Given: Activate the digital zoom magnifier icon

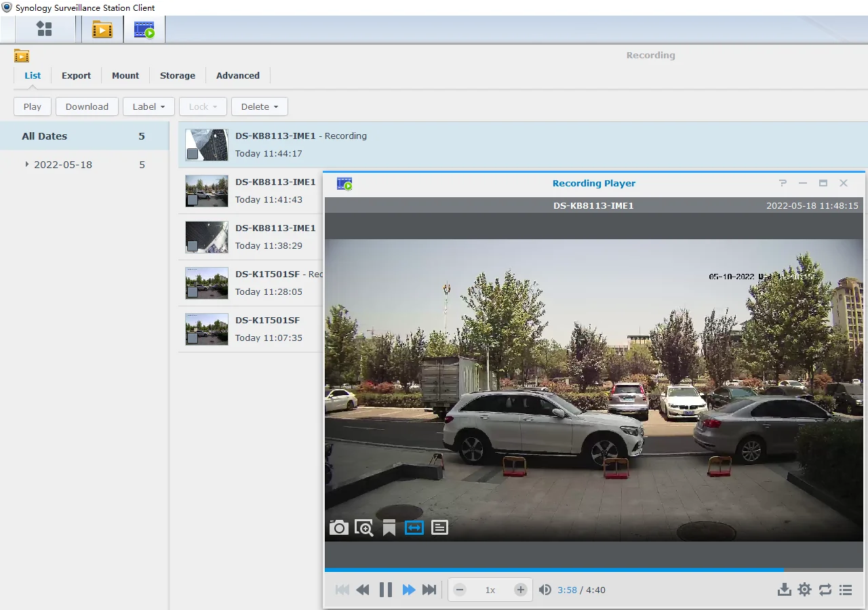Looking at the screenshot, I should tap(364, 527).
